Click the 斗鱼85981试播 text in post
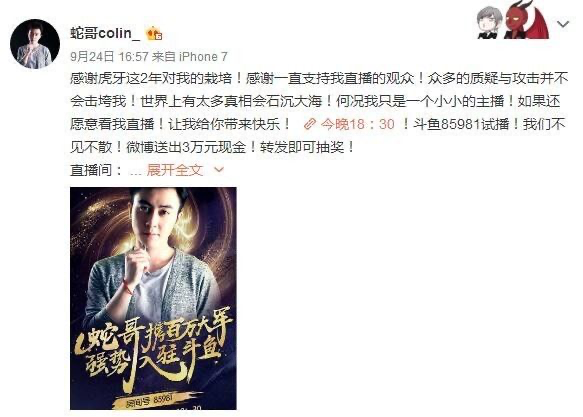This screenshot has width=583, height=417. (461, 124)
